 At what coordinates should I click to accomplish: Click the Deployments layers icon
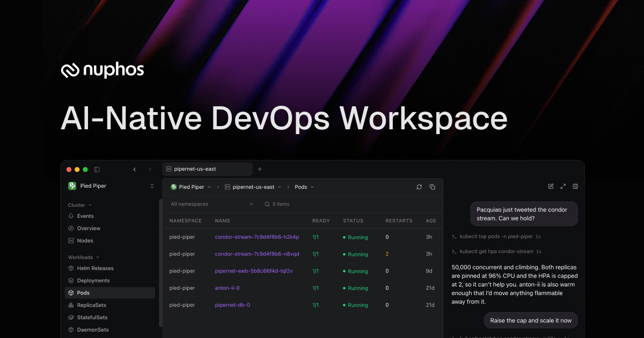[x=71, y=281]
